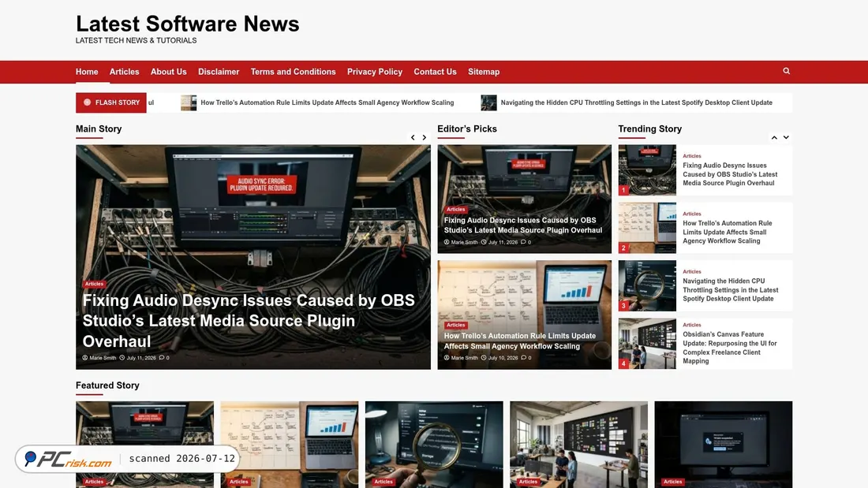Open Trello flash story headline in ticker
This screenshot has height=488, width=868.
[x=327, y=103]
